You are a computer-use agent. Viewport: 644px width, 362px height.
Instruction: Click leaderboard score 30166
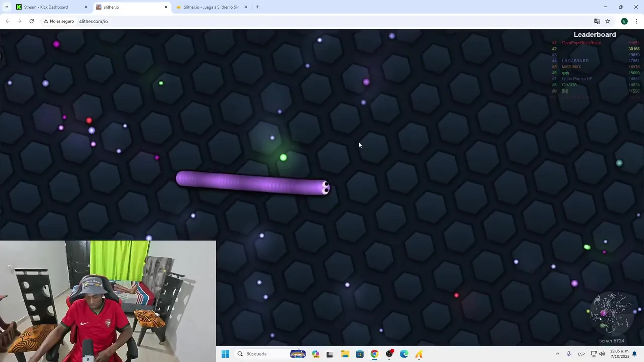coord(634,49)
